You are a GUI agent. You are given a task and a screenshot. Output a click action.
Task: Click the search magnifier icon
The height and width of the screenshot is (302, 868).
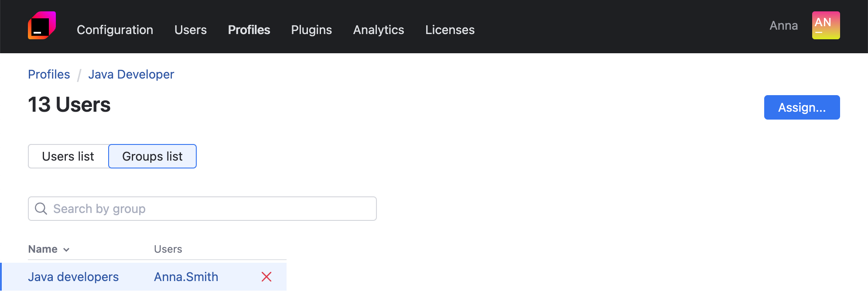point(41,209)
